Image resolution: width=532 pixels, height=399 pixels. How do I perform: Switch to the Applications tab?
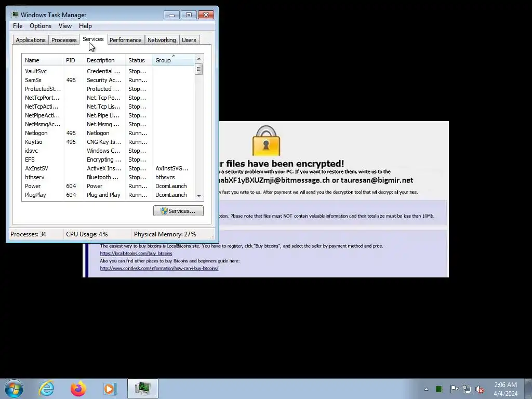click(x=31, y=40)
